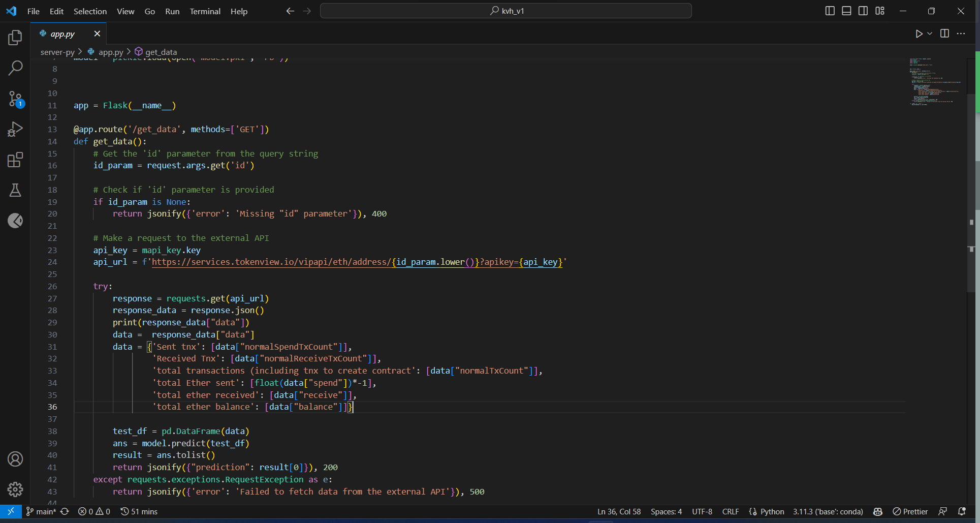Open the Run and Debug view
This screenshot has width=980, height=523.
(x=15, y=129)
